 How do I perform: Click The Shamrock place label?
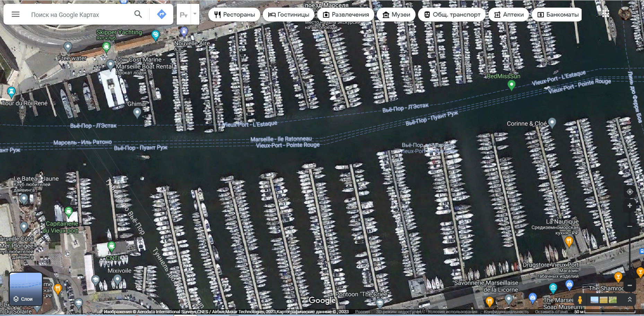(606, 288)
